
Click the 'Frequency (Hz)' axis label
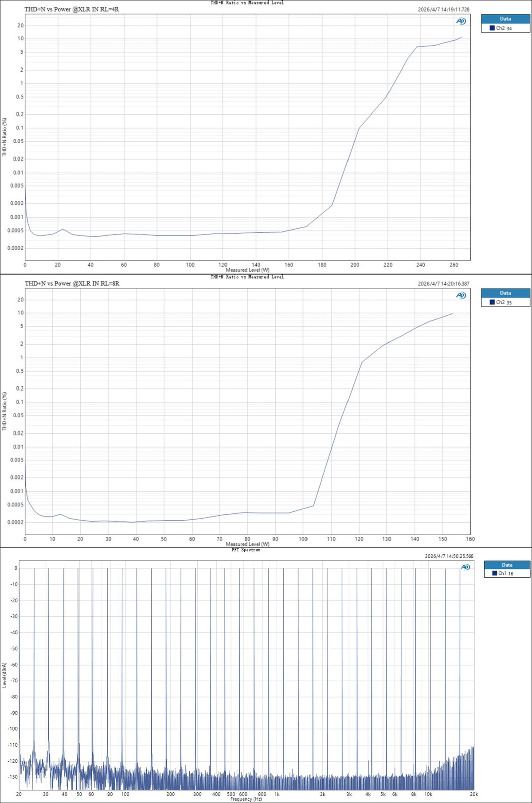tap(246, 799)
